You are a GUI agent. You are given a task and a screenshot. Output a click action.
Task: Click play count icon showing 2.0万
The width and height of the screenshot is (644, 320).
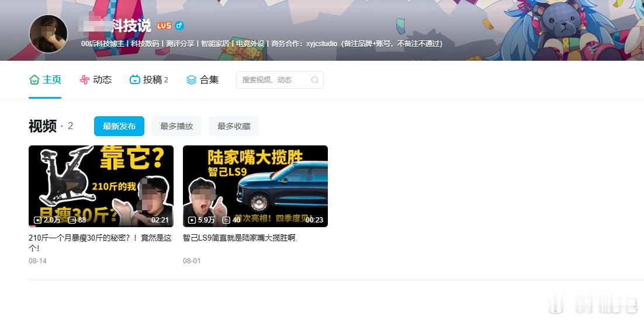point(37,220)
